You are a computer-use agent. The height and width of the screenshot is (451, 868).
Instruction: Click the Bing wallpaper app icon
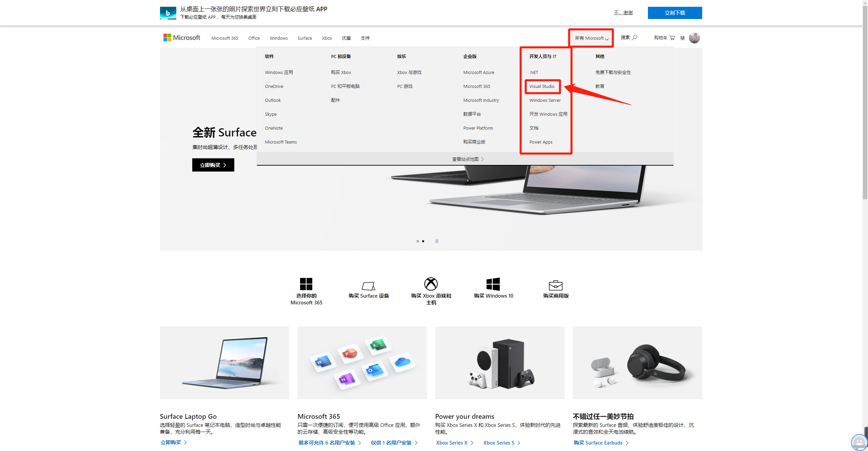pyautogui.click(x=168, y=13)
